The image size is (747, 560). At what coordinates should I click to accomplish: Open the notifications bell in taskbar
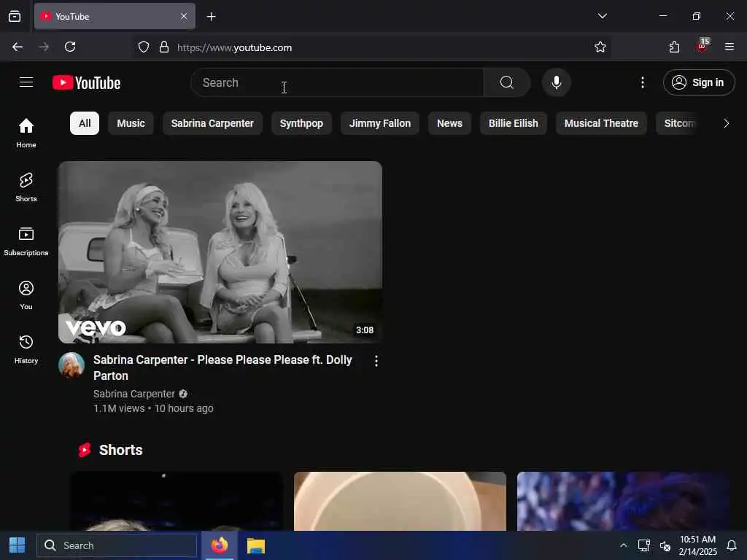coord(732,545)
